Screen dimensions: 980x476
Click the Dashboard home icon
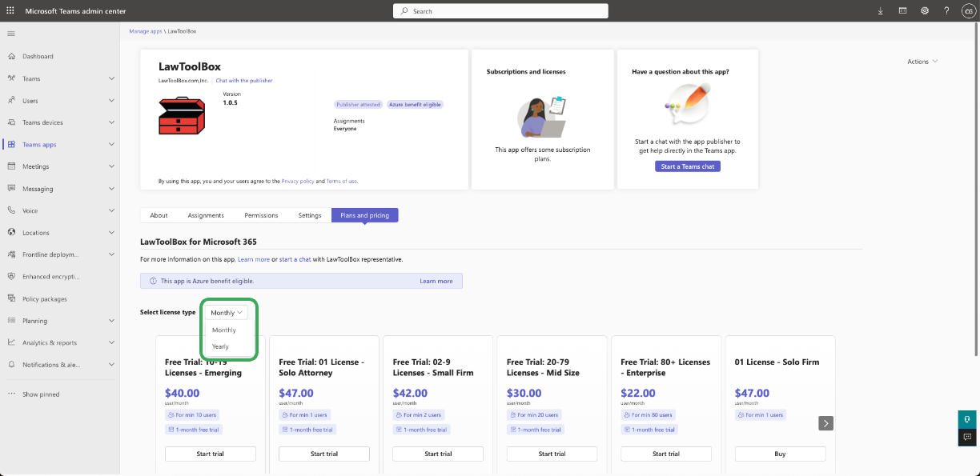pos(11,57)
